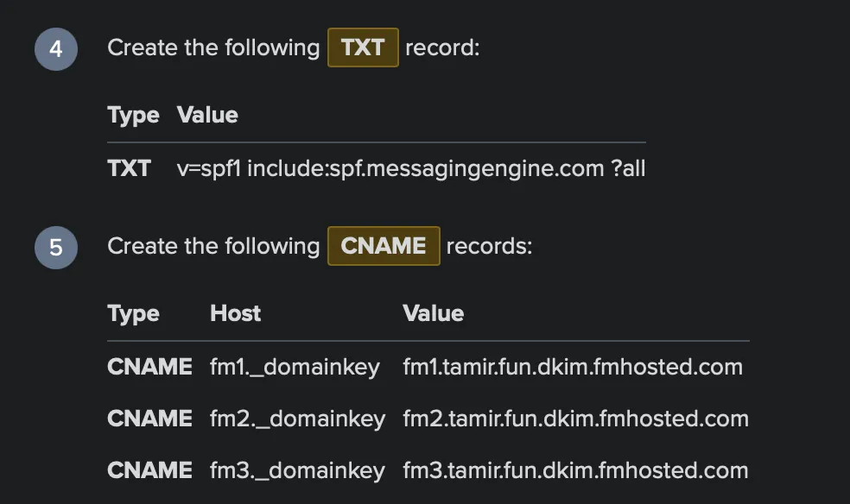The width and height of the screenshot is (850, 504).
Task: Click the step 5 number badge
Action: pos(56,248)
